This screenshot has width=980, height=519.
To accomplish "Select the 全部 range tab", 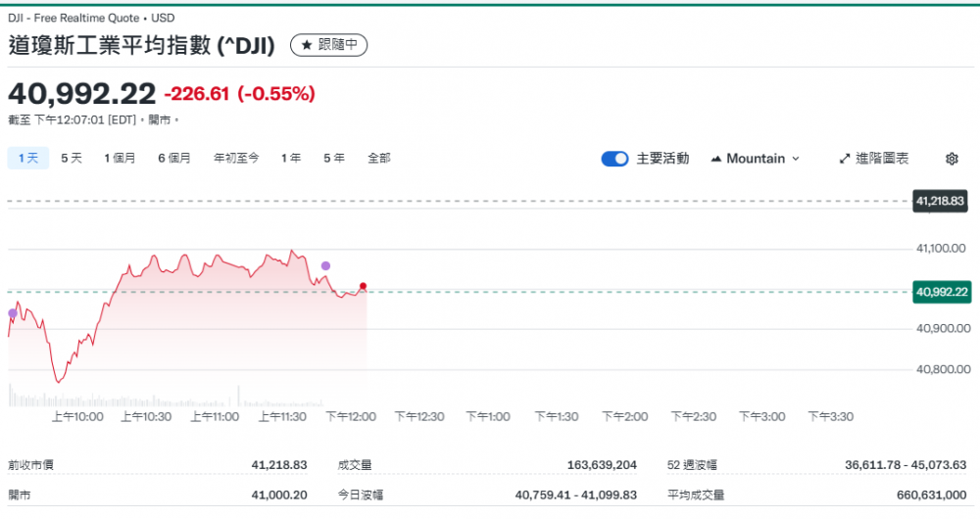I will (x=379, y=158).
